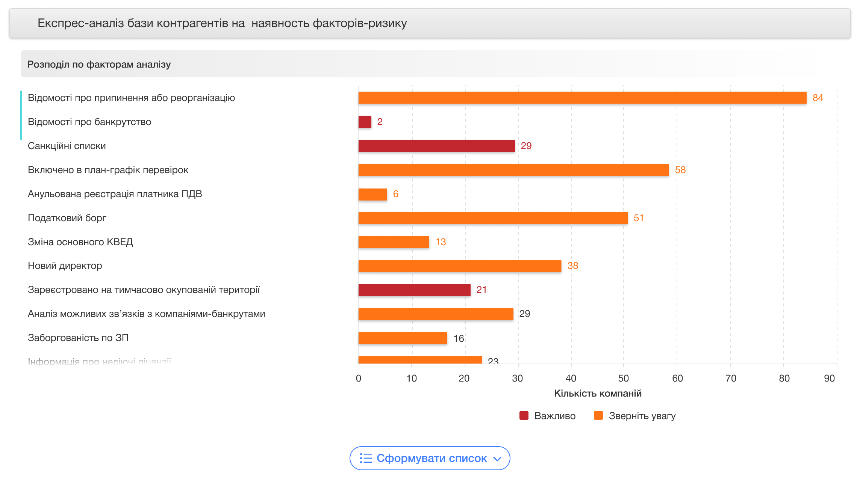Click the Новий директор bar showing 38
The image size is (860, 504).
pos(459,266)
